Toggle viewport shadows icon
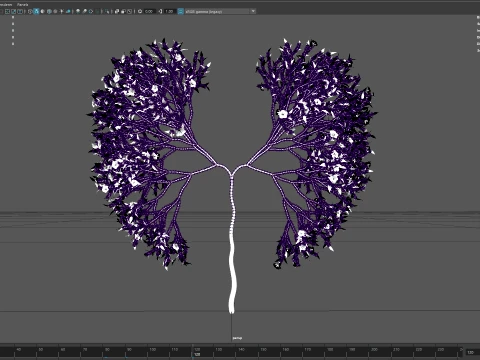The image size is (480, 360). [68, 11]
